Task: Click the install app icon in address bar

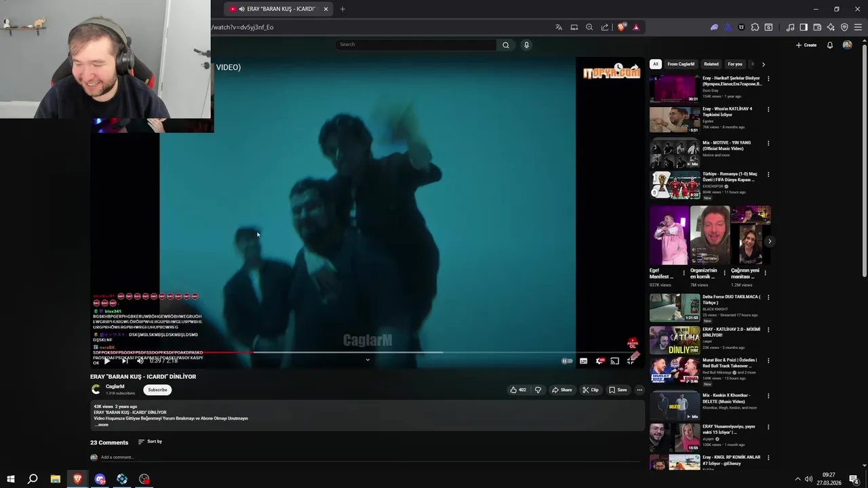Action: point(574,27)
